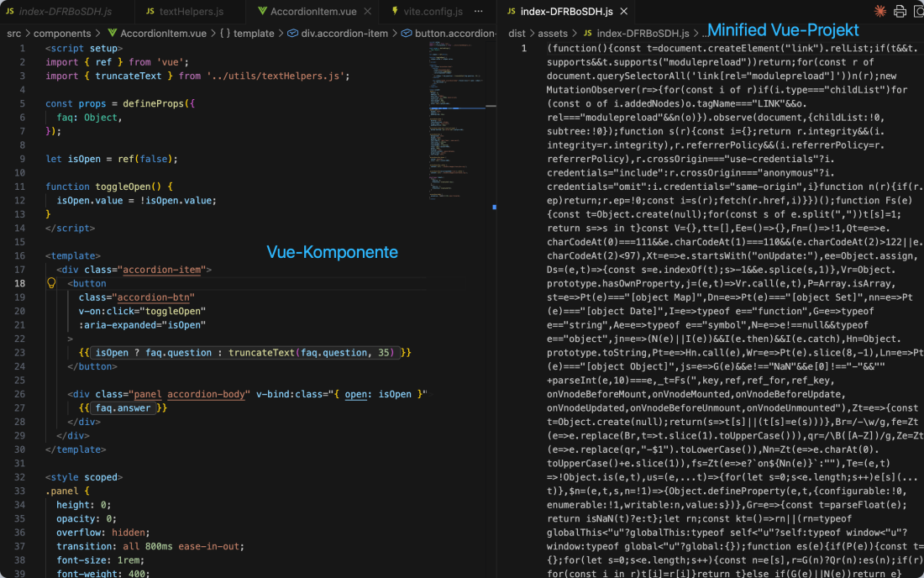
Task: Click "function toggleOpen() {" declaration
Action: pyautogui.click(x=109, y=187)
